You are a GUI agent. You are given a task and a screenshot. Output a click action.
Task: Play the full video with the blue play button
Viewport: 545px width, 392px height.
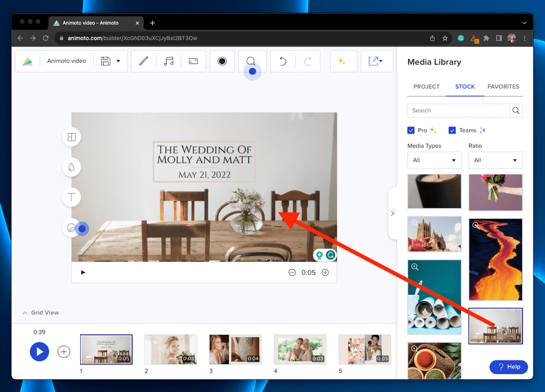[x=39, y=352]
